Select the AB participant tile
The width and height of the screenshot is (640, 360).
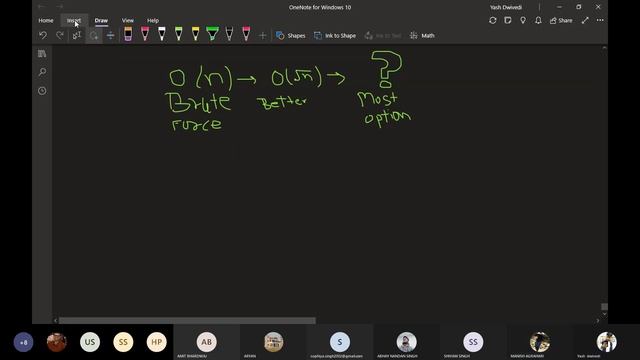coord(207,342)
